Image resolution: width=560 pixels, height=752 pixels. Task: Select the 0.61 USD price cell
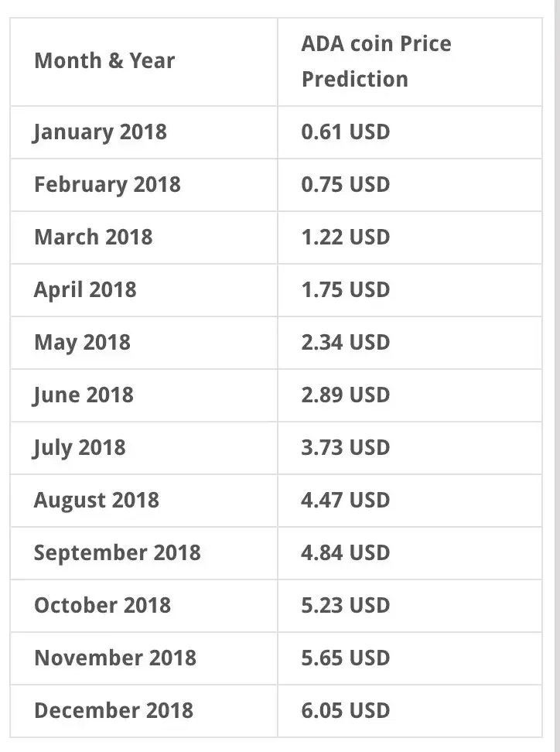click(x=346, y=132)
